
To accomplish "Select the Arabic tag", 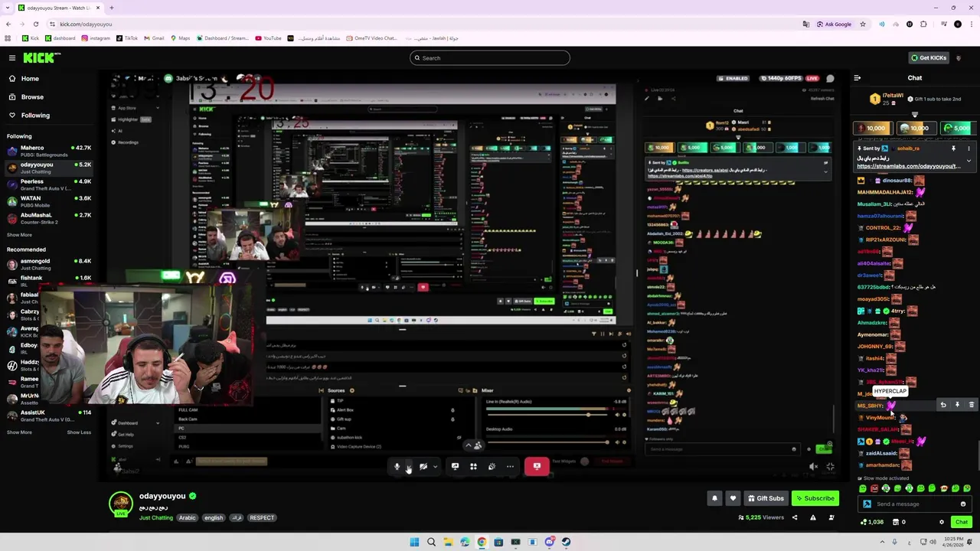I will (x=188, y=518).
